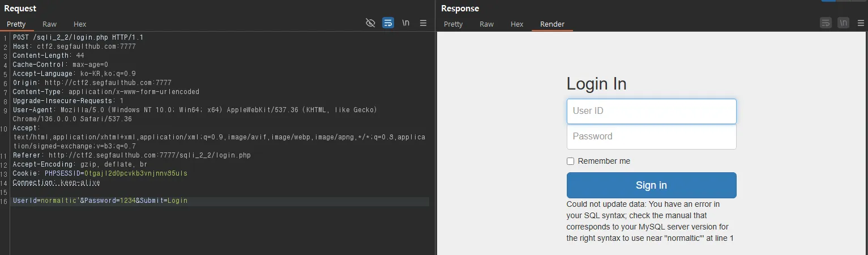The width and height of the screenshot is (868, 255).
Task: Select the Response Render tab
Action: coord(552,24)
